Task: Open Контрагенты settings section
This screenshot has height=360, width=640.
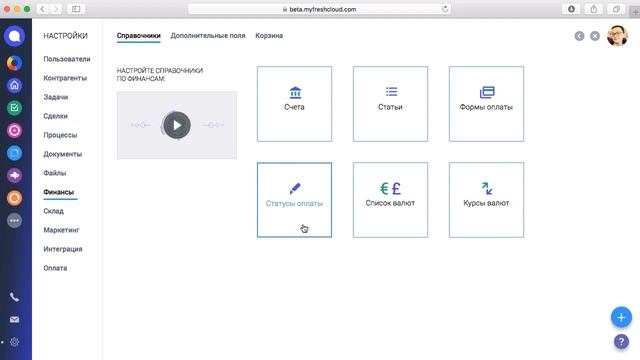Action: 65,78
